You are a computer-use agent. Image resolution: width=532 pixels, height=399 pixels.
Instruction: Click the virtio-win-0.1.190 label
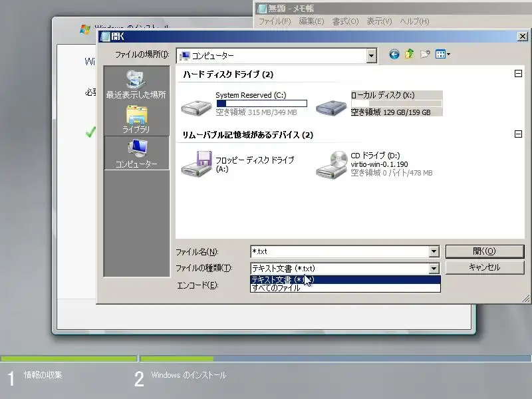(x=379, y=164)
